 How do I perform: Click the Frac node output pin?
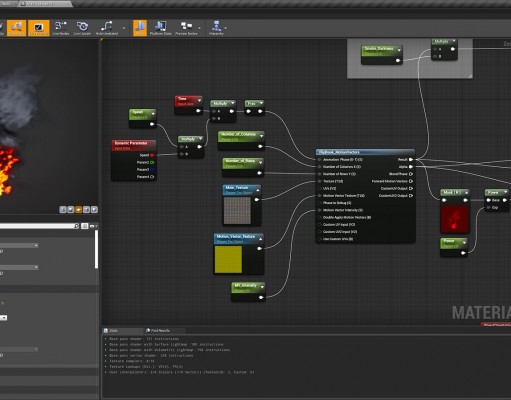point(260,111)
